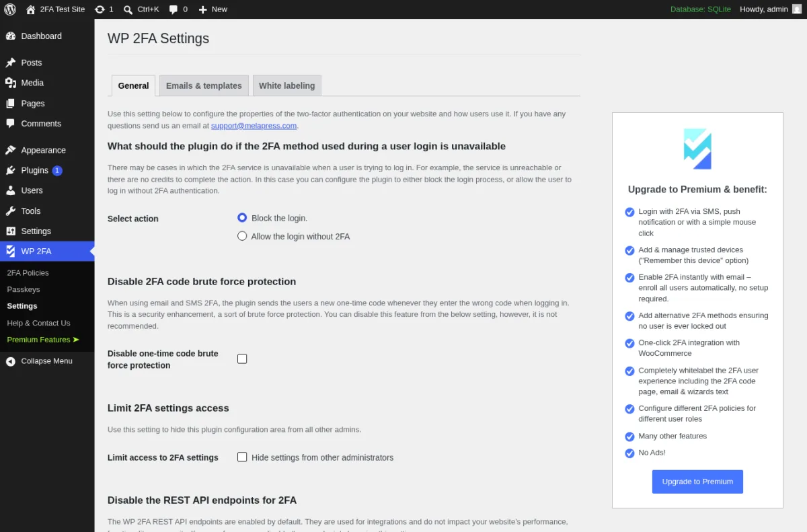Image resolution: width=807 pixels, height=532 pixels.
Task: Click 'Many other features' text
Action: pyautogui.click(x=672, y=436)
